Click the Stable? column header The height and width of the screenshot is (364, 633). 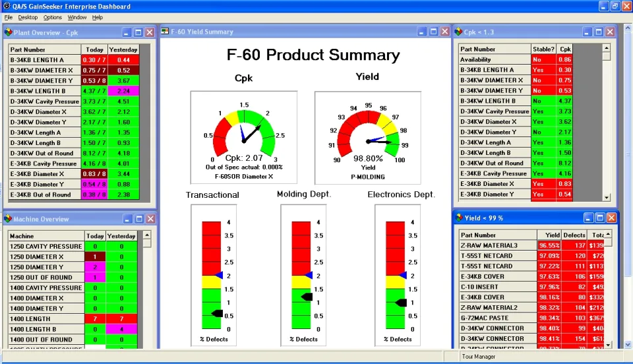point(543,49)
